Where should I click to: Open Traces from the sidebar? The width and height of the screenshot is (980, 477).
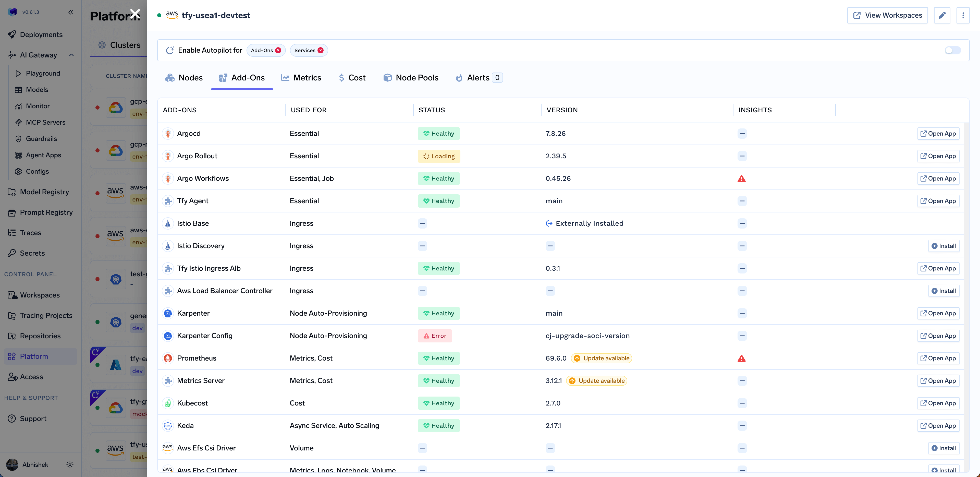30,233
